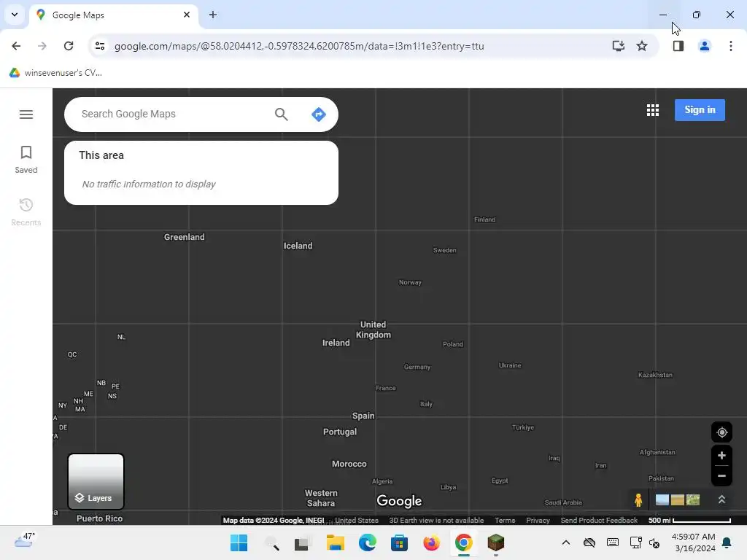
Task: Click the Portugal map label
Action: pos(340,432)
